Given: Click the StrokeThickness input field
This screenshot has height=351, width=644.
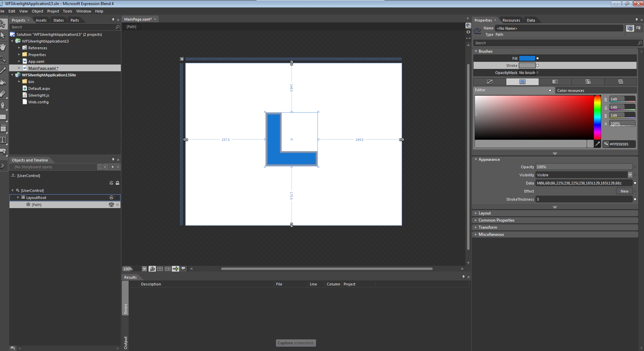Looking at the screenshot, I should coord(583,199).
